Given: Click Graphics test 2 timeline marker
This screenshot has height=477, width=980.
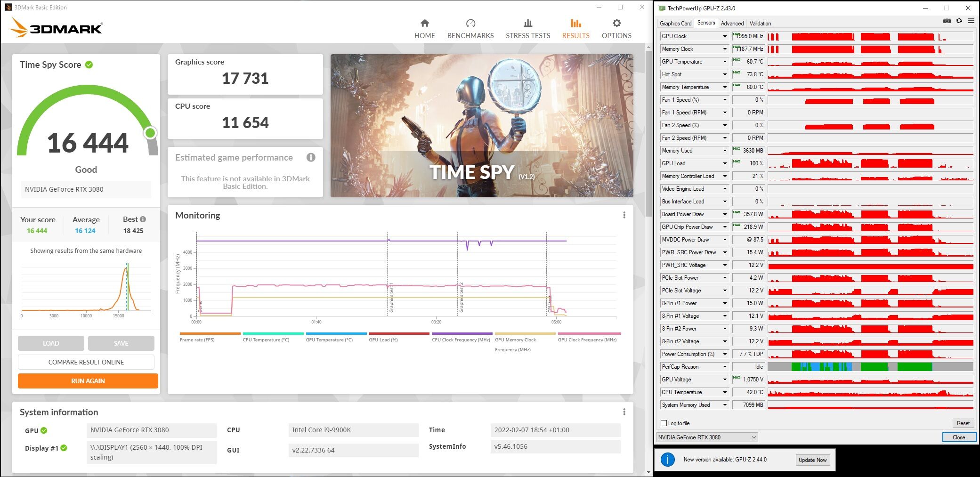Looking at the screenshot, I should [461, 297].
